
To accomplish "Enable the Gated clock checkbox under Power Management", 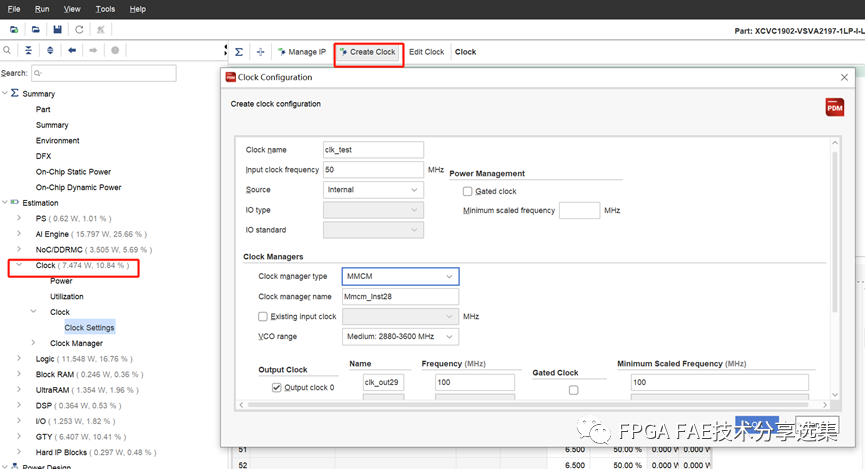I will point(467,191).
